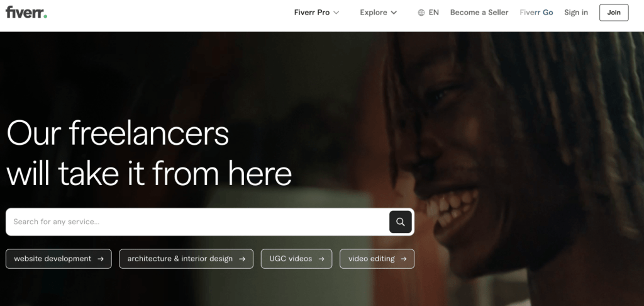Open Become a Seller link
The width and height of the screenshot is (644, 306).
click(479, 13)
